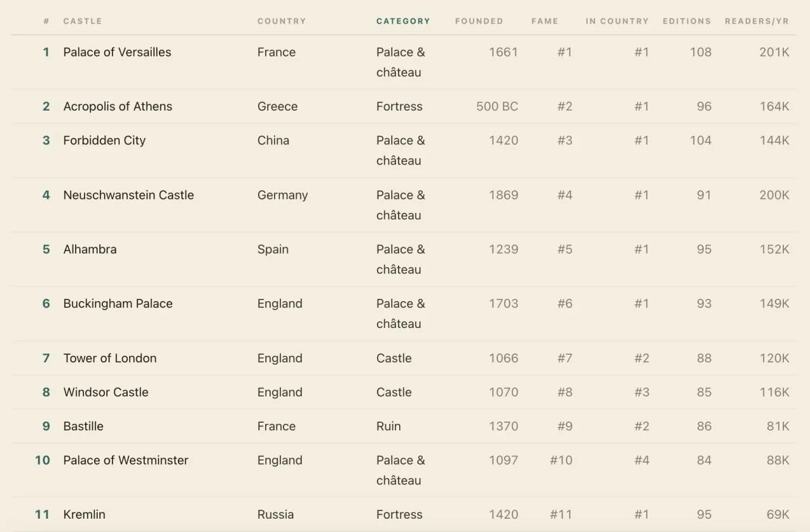Click the 116K readers value
This screenshot has width=810, height=532.
coord(774,392)
